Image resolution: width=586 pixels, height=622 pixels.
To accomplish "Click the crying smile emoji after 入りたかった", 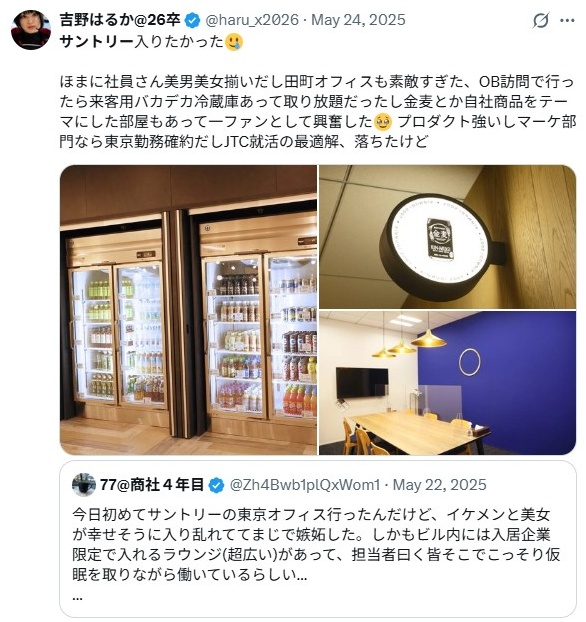I will (234, 42).
